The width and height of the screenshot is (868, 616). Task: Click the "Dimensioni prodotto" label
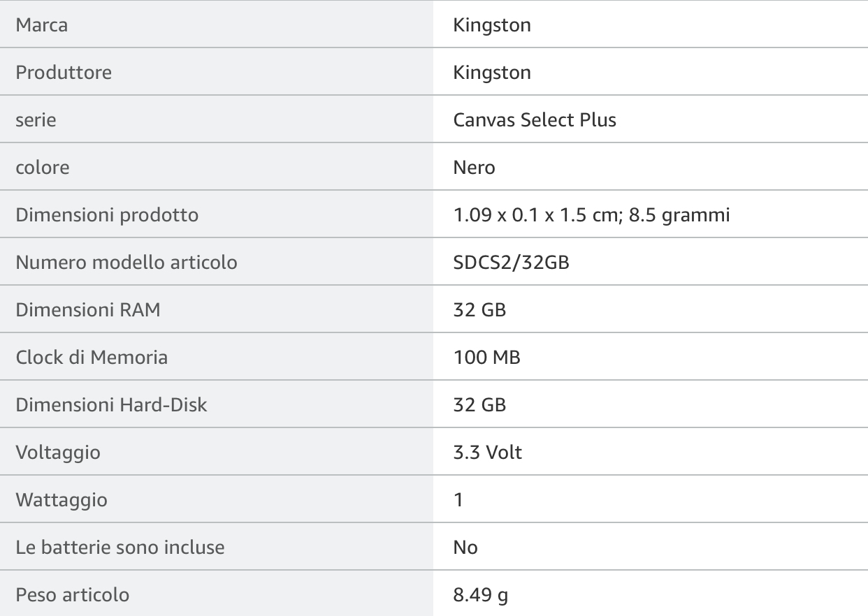[x=107, y=215]
